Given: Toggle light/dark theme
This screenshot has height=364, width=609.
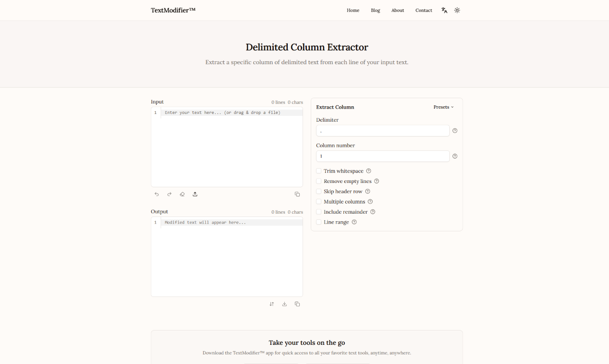Looking at the screenshot, I should tap(457, 10).
